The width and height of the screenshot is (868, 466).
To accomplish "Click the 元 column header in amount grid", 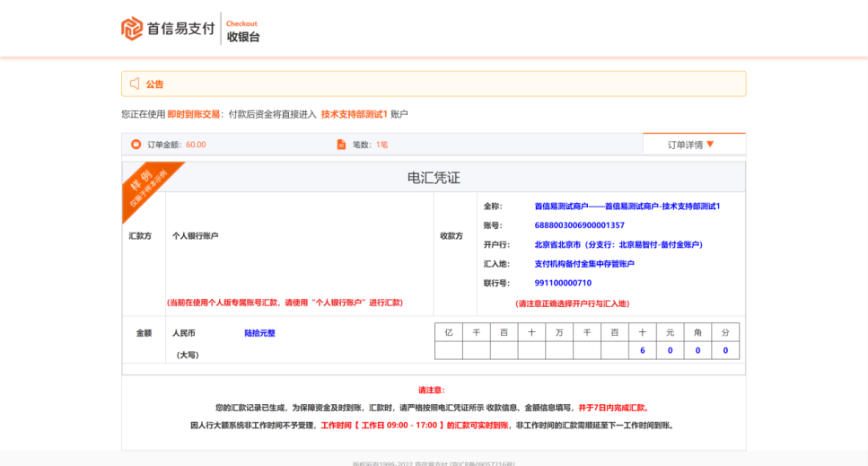I will click(670, 332).
